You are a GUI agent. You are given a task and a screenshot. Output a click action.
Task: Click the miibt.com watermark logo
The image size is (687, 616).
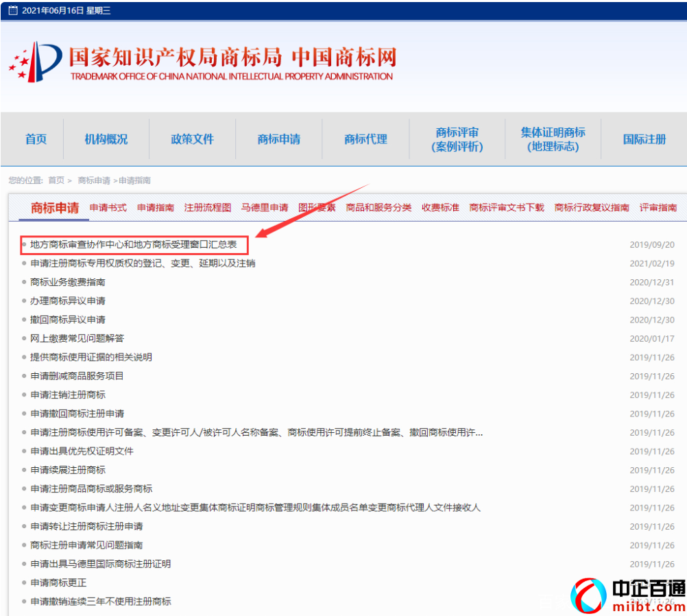(x=629, y=595)
